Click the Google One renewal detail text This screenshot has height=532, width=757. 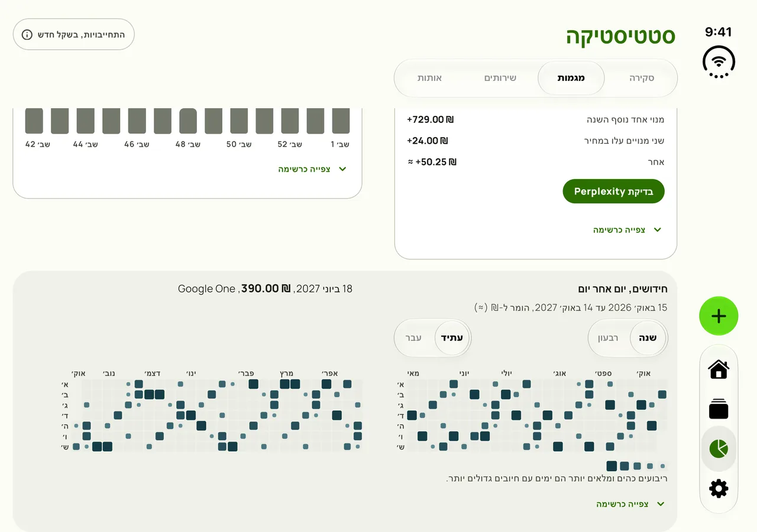point(265,288)
